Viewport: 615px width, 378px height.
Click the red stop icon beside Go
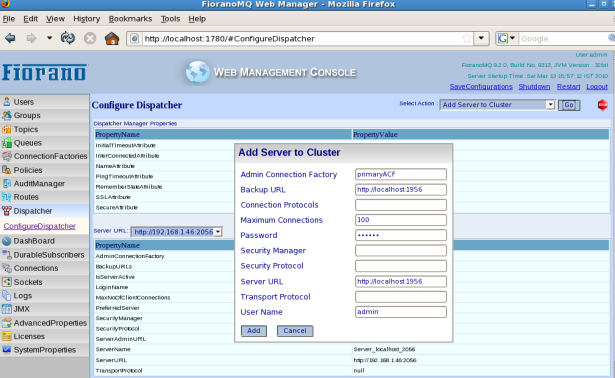(x=602, y=105)
